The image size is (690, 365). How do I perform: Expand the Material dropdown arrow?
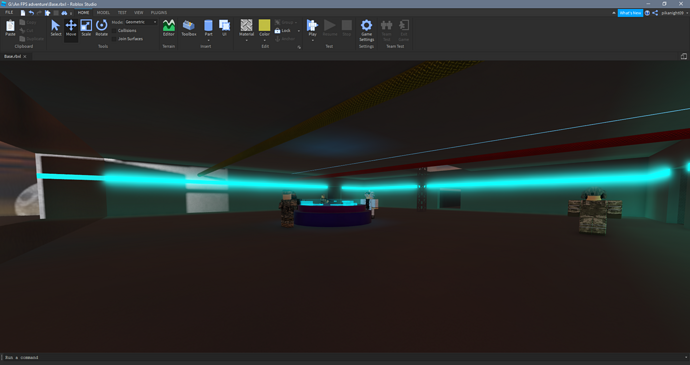click(x=246, y=40)
